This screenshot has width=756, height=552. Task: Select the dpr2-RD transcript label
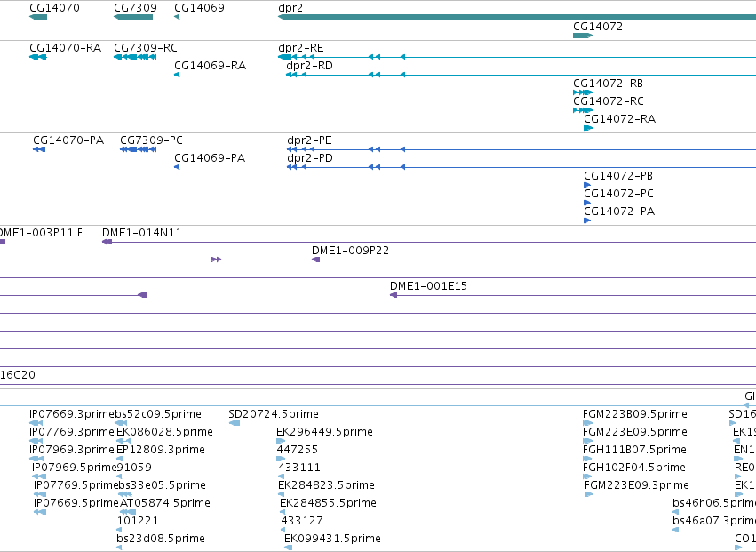pos(309,66)
